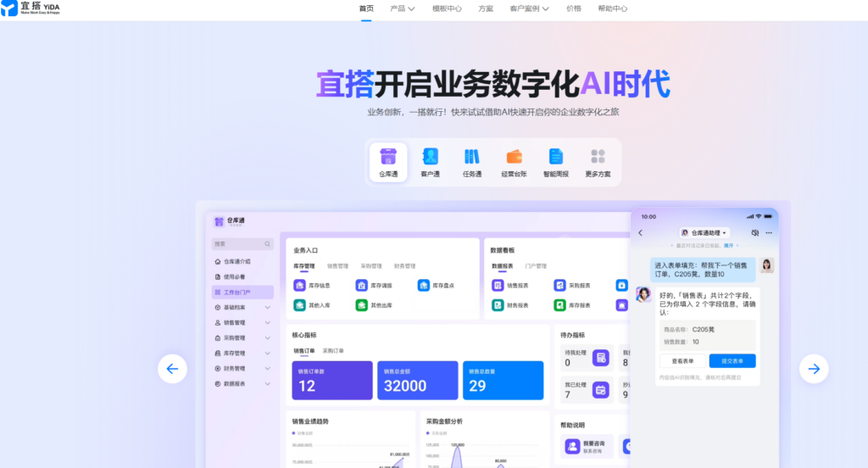Click the 查看表单 button
The height and width of the screenshot is (468, 868).
pos(682,360)
